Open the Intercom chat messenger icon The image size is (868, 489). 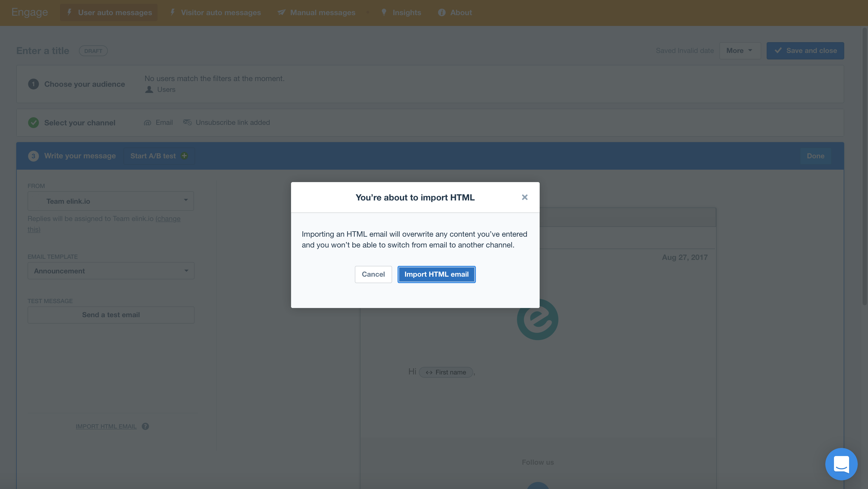pyautogui.click(x=841, y=464)
